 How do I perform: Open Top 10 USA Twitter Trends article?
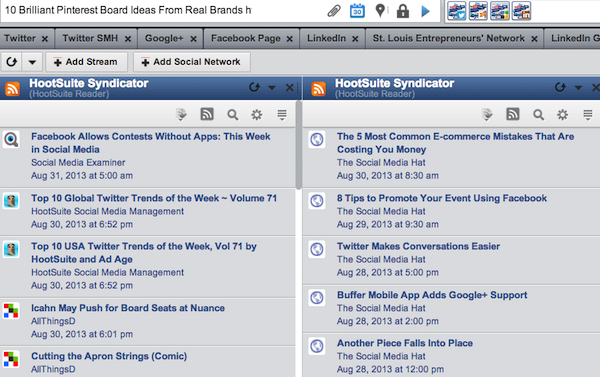144,253
